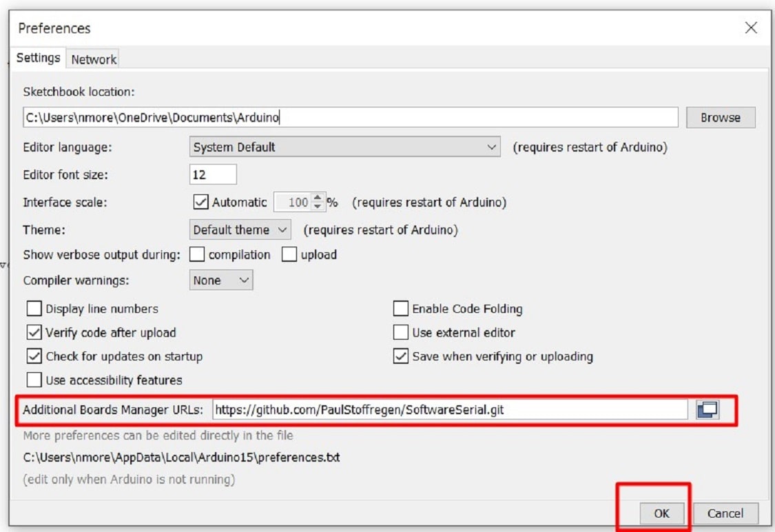The height and width of the screenshot is (532, 775).
Task: Toggle Verify code after upload
Action: click(34, 332)
